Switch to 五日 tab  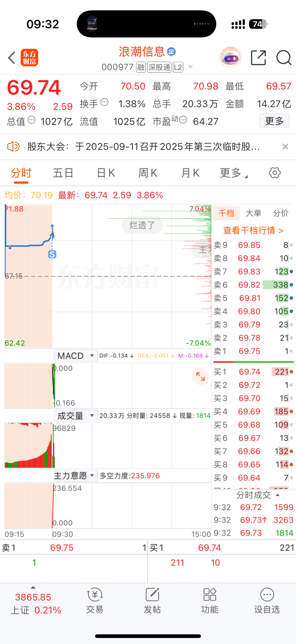[63, 173]
